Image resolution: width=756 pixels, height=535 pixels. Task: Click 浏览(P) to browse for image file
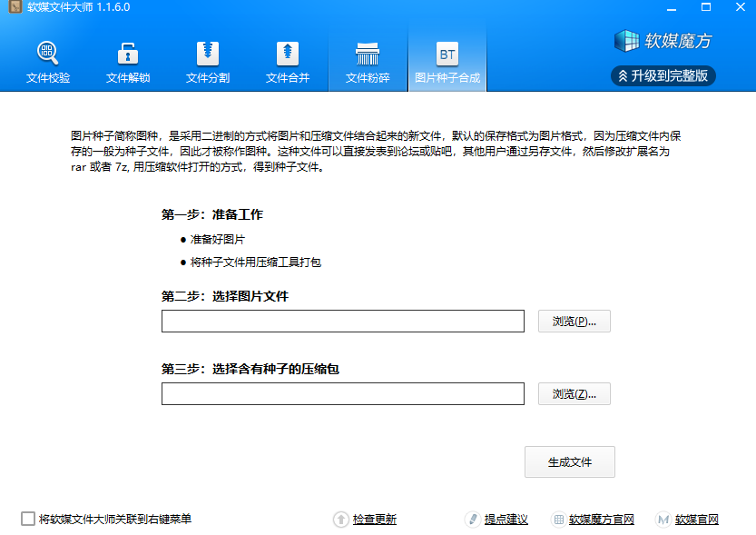point(574,322)
